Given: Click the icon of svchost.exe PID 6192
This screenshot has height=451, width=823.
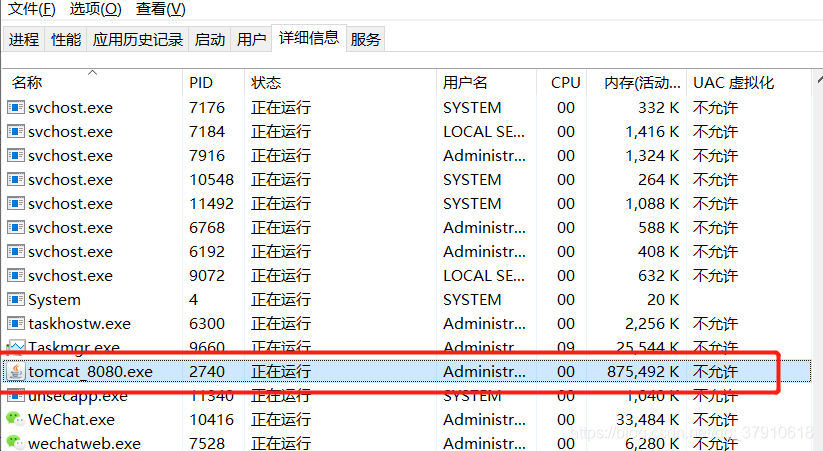Looking at the screenshot, I should pyautogui.click(x=16, y=251).
